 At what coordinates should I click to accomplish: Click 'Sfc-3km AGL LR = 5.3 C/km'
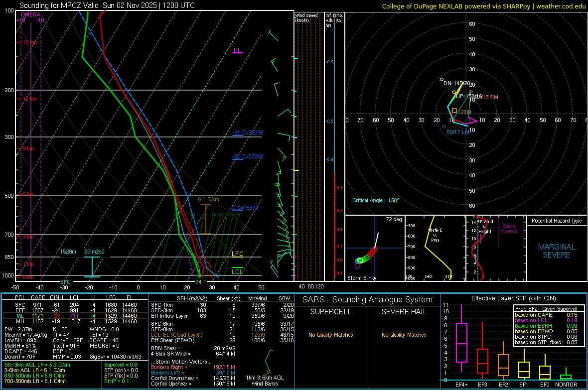point(37,365)
